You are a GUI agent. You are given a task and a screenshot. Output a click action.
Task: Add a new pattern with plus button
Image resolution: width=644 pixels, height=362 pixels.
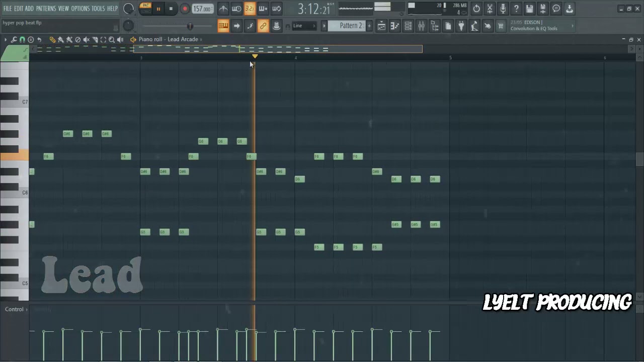click(369, 26)
